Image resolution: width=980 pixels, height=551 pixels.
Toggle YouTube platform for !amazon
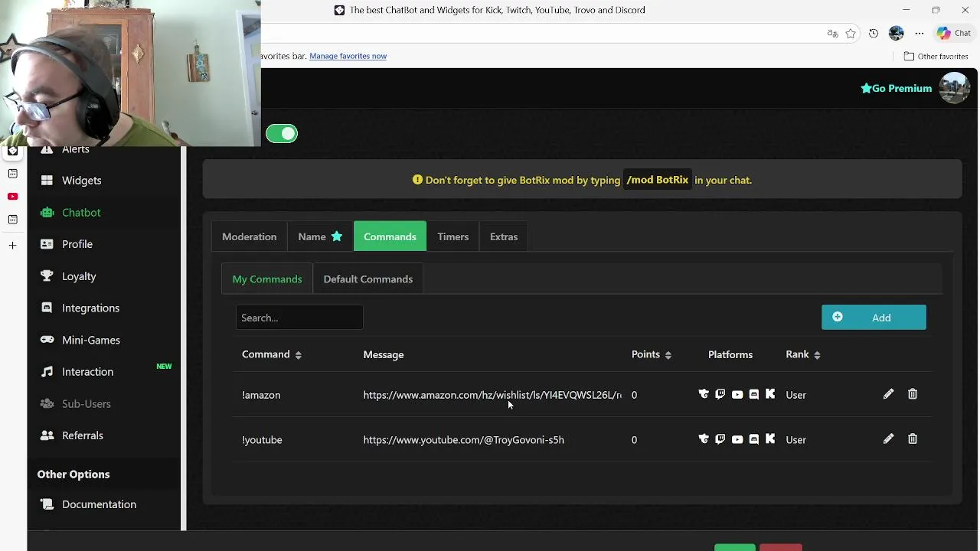point(737,394)
